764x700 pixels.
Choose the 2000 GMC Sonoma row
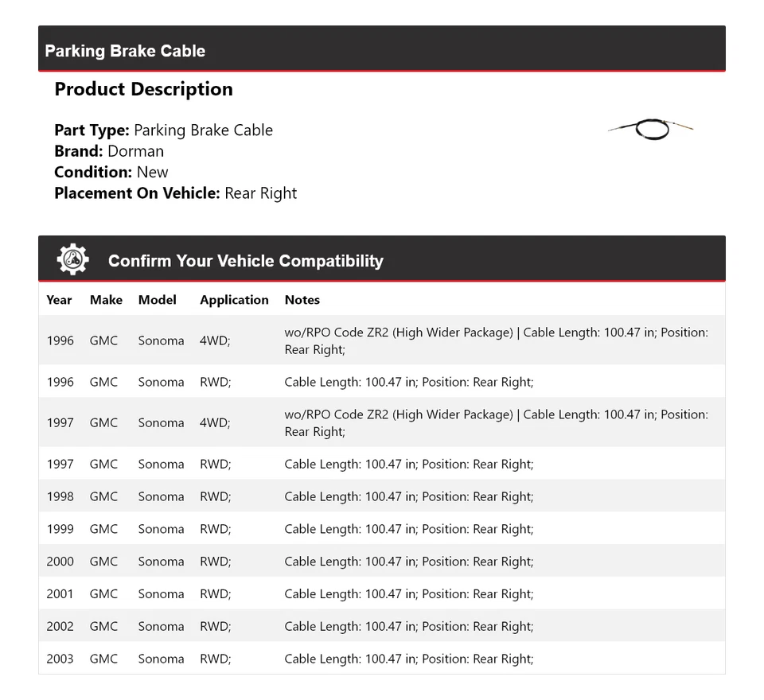[x=381, y=562]
